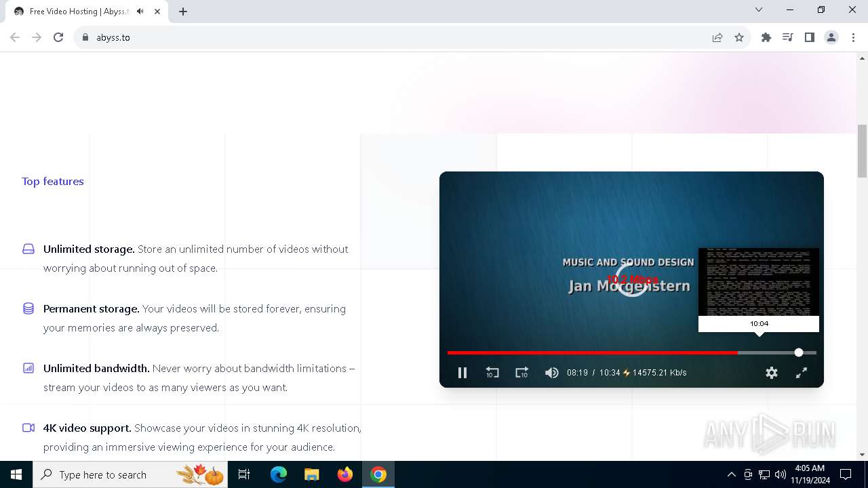This screenshot has width=868, height=488.
Task: Click the 4K video support camera icon
Action: pos(28,428)
